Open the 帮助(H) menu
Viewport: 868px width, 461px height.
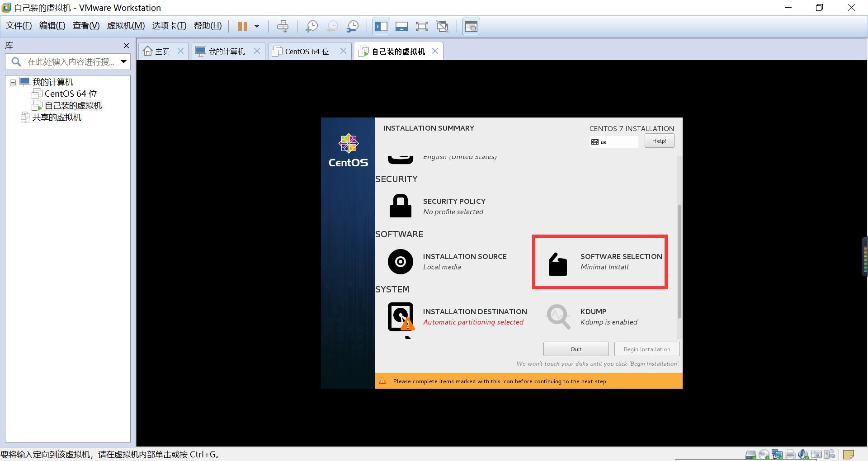tap(208, 26)
